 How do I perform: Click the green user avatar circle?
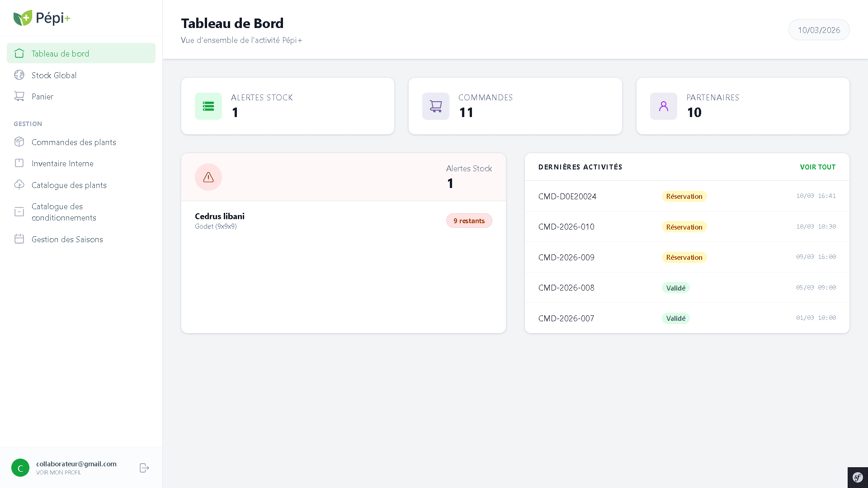tap(20, 468)
